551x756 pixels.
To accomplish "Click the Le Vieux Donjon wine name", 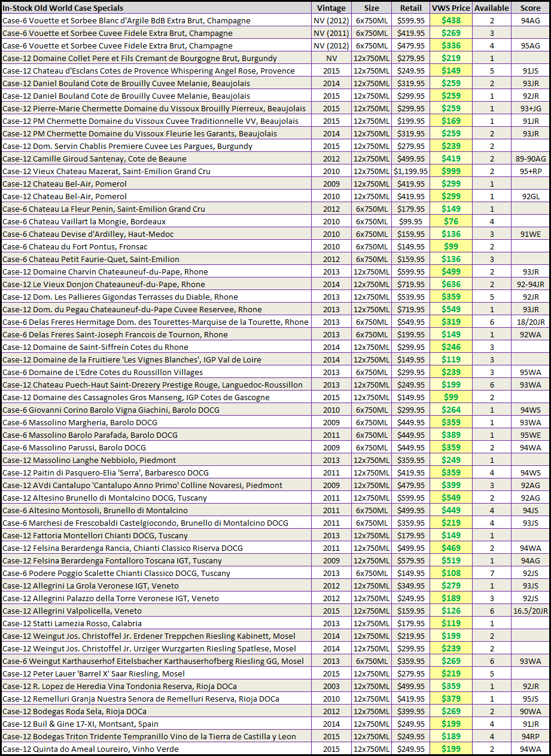I will pyautogui.click(x=103, y=285).
